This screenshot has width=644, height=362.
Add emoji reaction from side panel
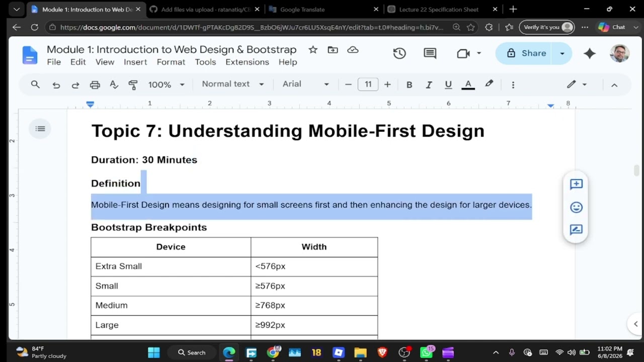576,207
